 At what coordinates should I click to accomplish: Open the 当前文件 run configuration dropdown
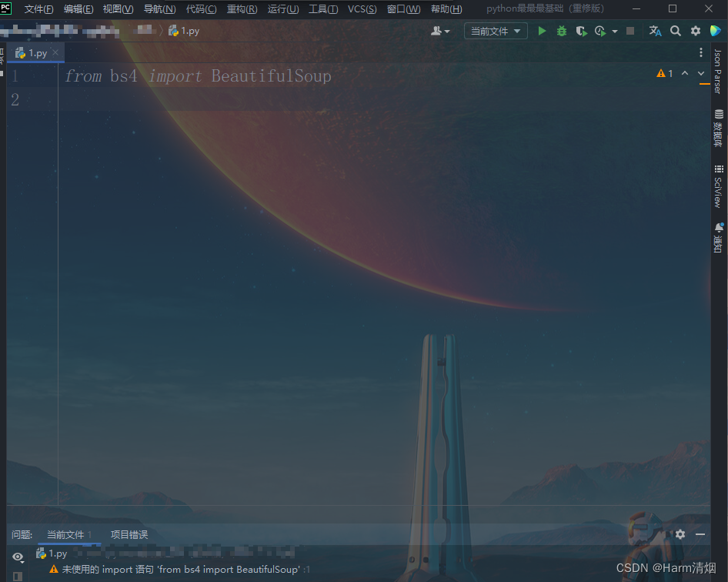[x=496, y=31]
